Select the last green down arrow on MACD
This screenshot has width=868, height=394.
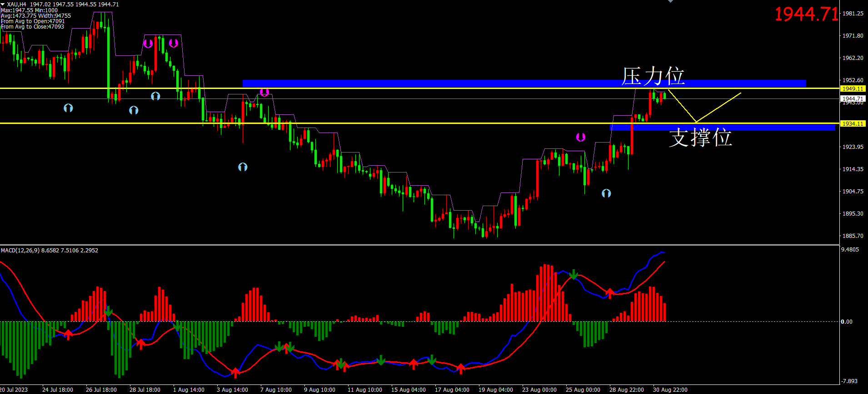[x=574, y=274]
